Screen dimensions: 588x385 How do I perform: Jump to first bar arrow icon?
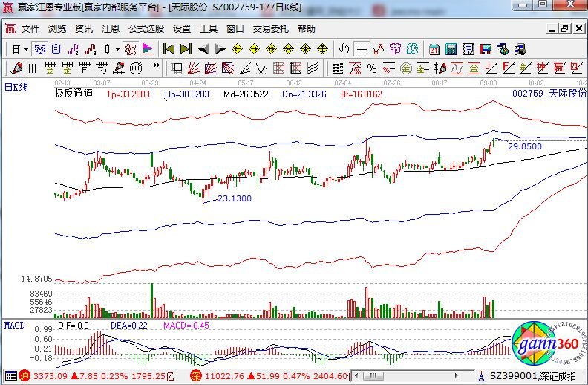coord(169,49)
